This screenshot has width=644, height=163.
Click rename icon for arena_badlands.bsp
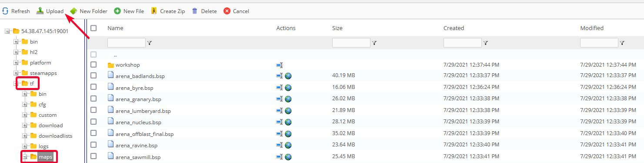point(279,76)
